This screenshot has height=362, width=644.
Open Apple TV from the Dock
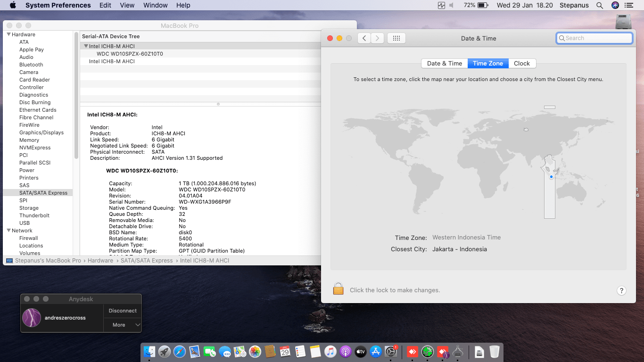click(x=361, y=351)
